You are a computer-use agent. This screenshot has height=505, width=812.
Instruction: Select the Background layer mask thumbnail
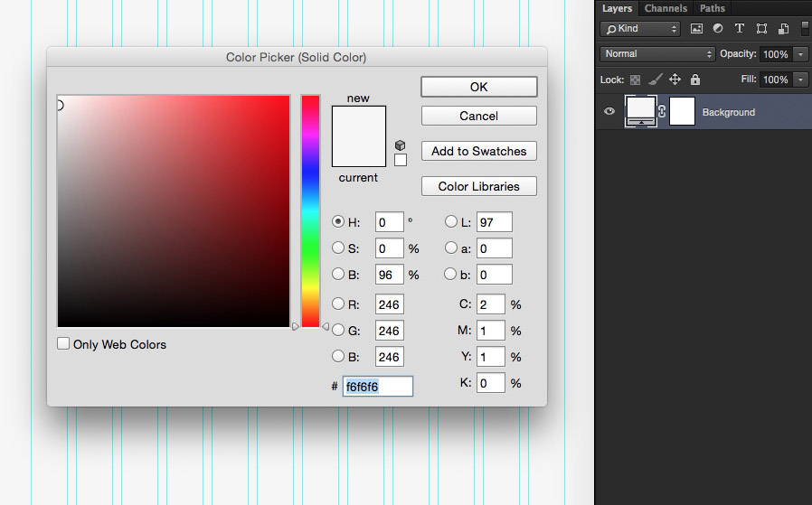point(682,111)
